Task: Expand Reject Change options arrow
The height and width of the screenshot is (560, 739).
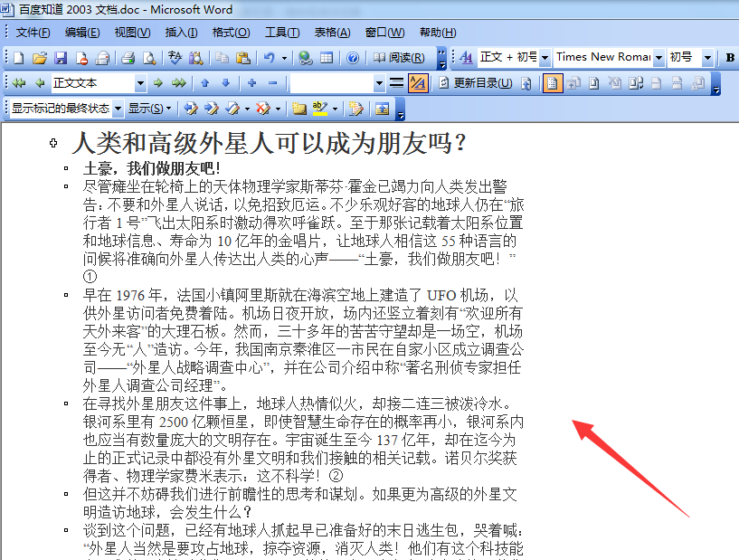Action: (278, 109)
